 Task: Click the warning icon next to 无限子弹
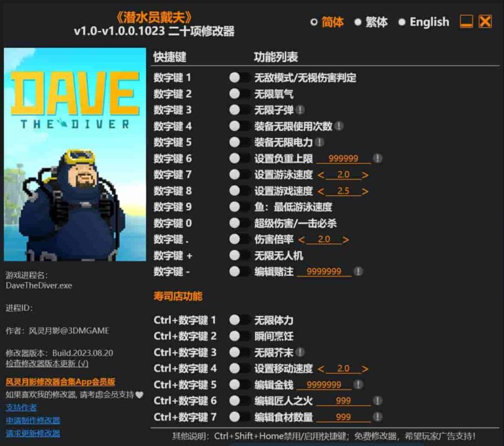301,110
